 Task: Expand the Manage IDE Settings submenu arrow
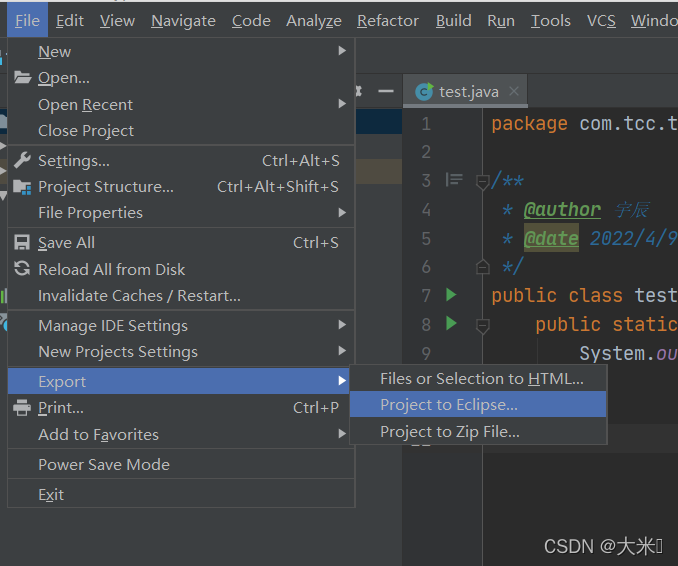click(342, 325)
